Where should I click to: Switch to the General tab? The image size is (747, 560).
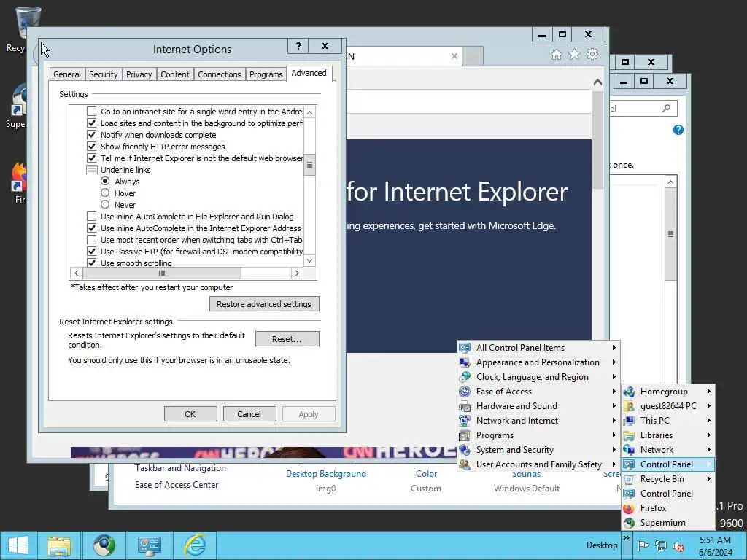tap(66, 74)
